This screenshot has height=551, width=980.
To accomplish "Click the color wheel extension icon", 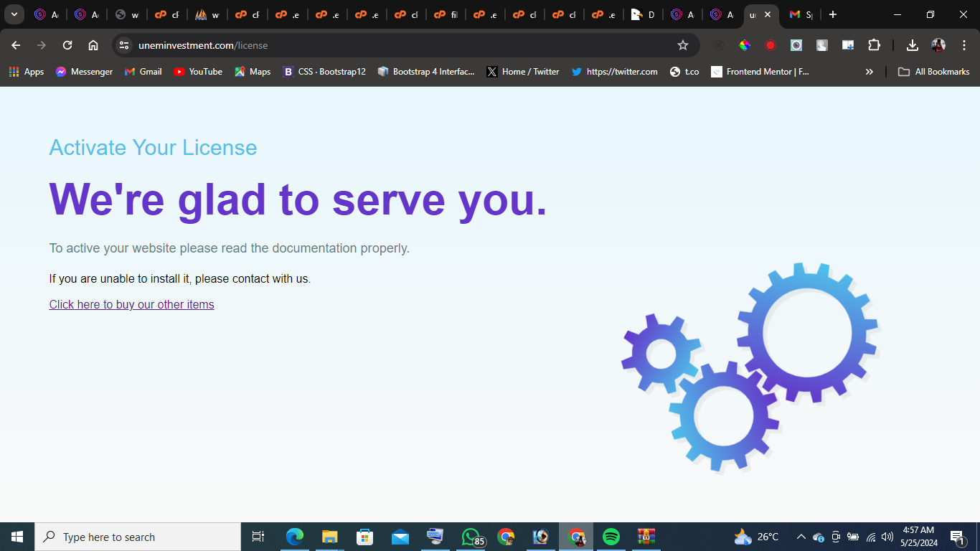I will 745,45.
